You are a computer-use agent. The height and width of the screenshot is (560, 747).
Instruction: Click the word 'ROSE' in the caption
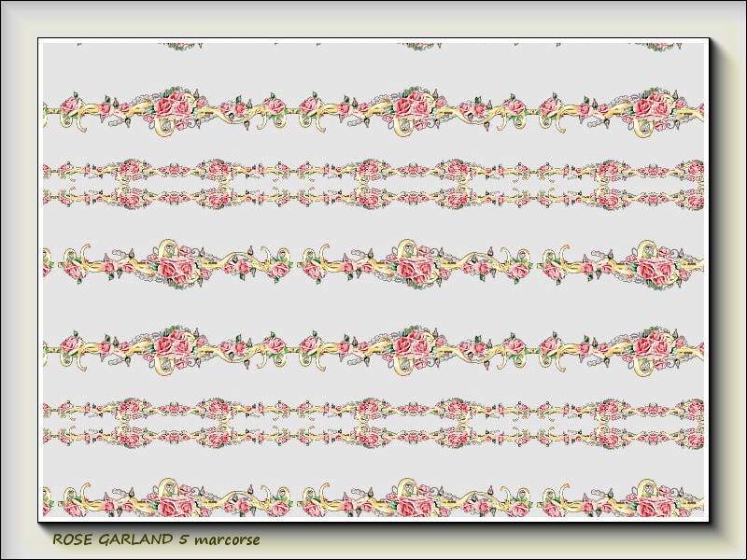pyautogui.click(x=71, y=539)
